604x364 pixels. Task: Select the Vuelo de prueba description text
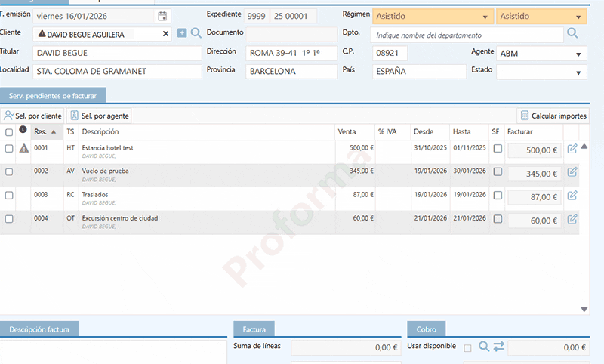click(105, 171)
